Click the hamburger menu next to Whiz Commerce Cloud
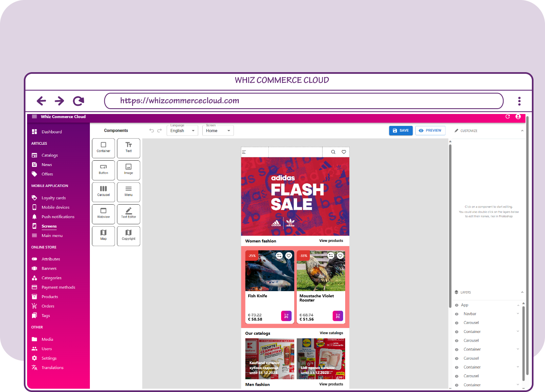The image size is (545, 392). click(34, 117)
